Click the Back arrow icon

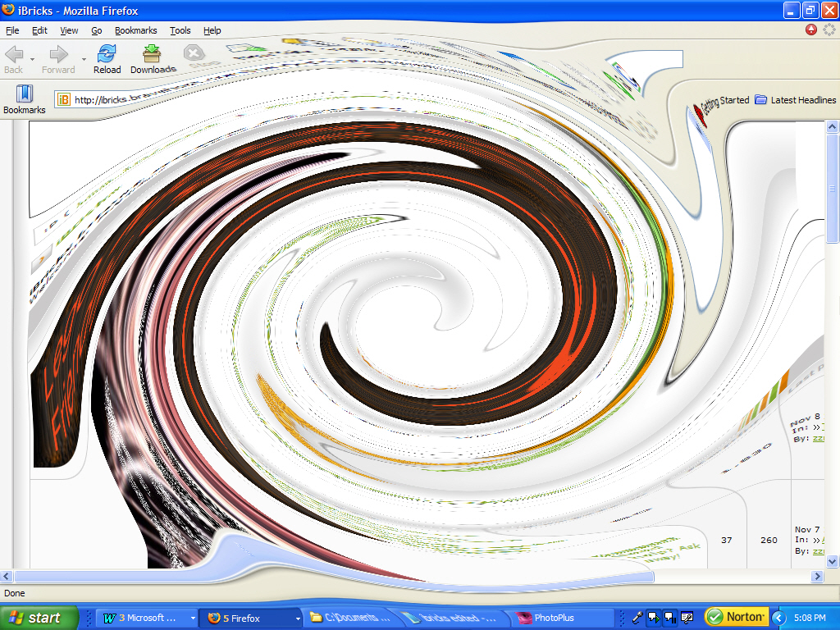coord(14,53)
